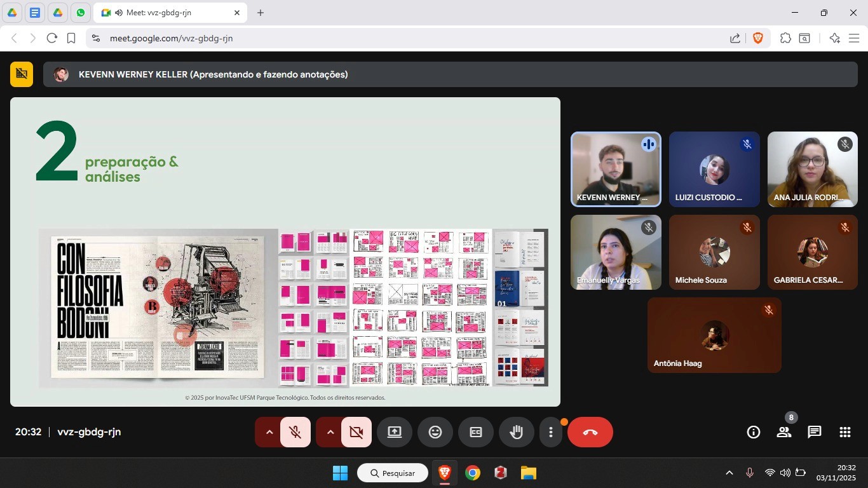Image resolution: width=868 pixels, height=488 pixels.
Task: Toggle closed captions button
Action: click(476, 432)
